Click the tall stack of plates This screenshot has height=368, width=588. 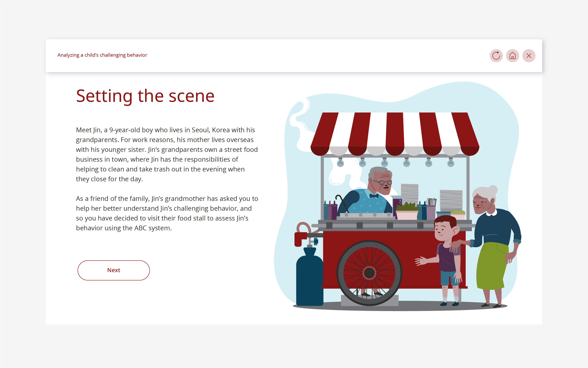click(409, 194)
